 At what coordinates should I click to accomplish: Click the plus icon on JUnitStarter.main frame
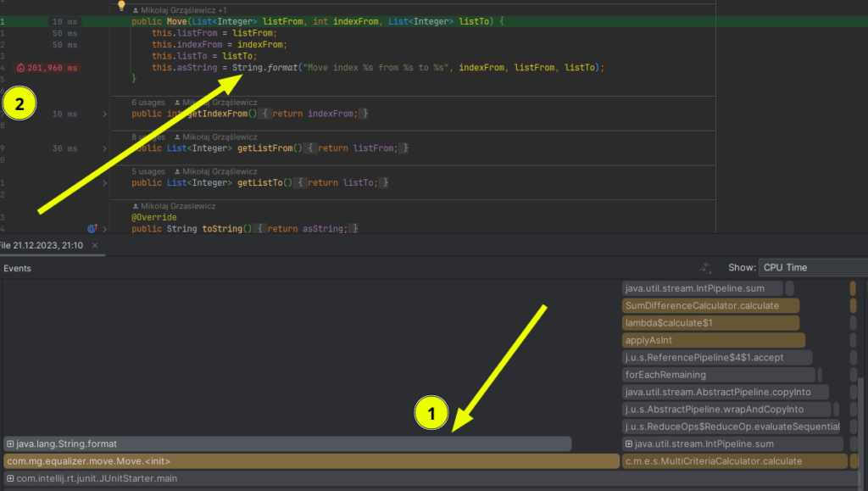pyautogui.click(x=10, y=478)
